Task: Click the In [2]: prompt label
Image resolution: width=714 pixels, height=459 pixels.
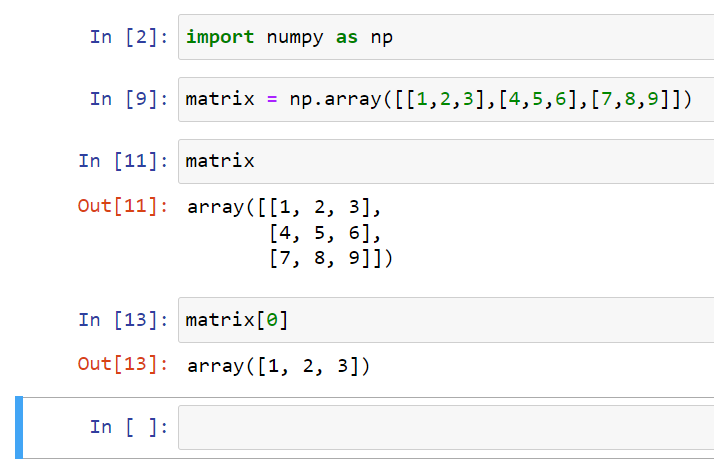Action: point(129,37)
